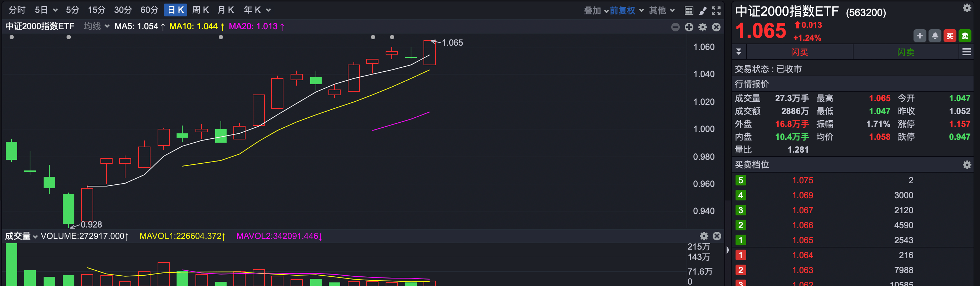Viewport: 980px width, 286px height.
Task: Open the 前复权 adjustment dropdown
Action: [x=627, y=11]
